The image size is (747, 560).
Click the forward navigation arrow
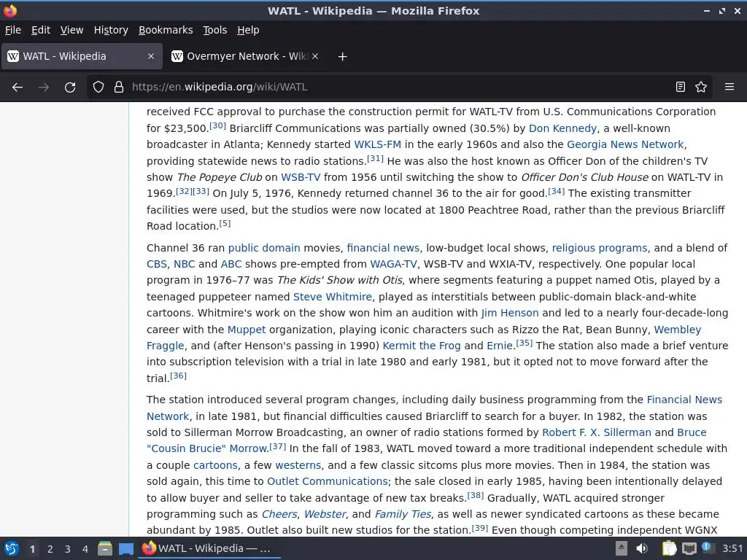coord(43,87)
